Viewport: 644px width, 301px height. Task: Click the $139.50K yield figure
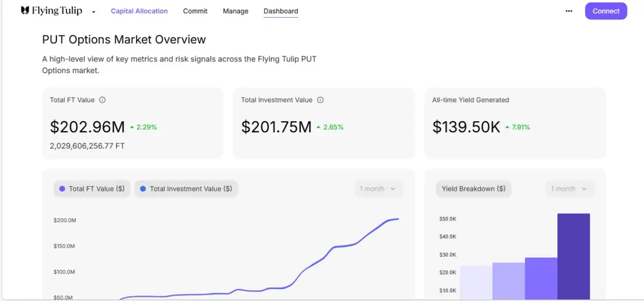(x=466, y=127)
